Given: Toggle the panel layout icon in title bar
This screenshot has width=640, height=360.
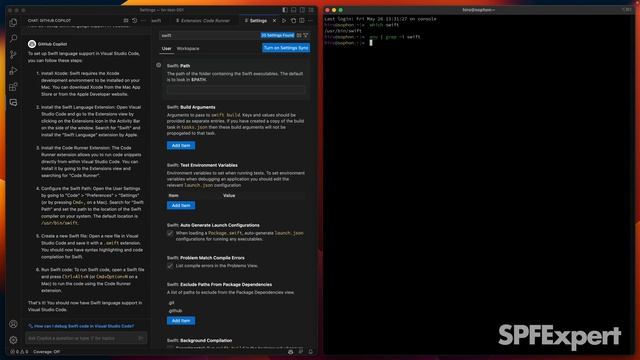Looking at the screenshot, I should tap(293, 10).
